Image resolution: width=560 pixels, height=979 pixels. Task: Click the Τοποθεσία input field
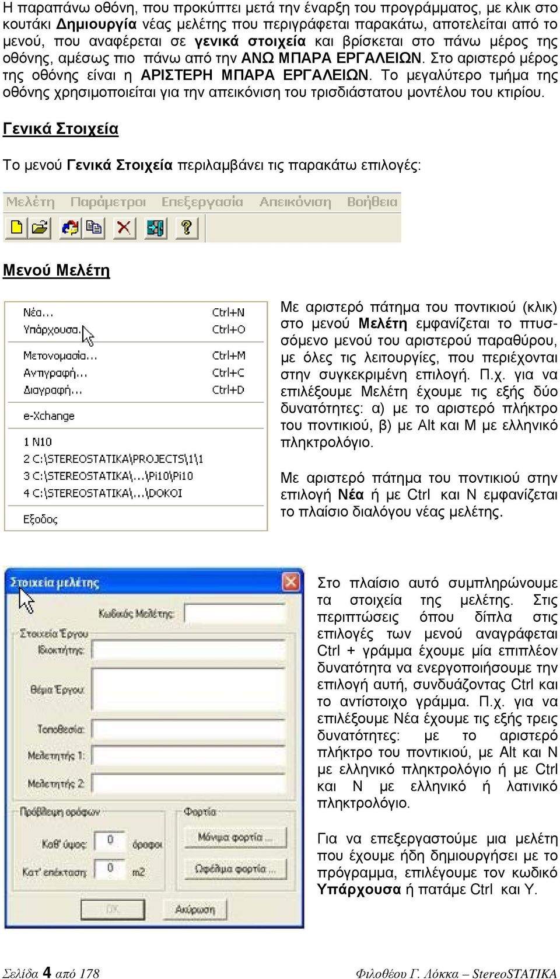(190, 729)
